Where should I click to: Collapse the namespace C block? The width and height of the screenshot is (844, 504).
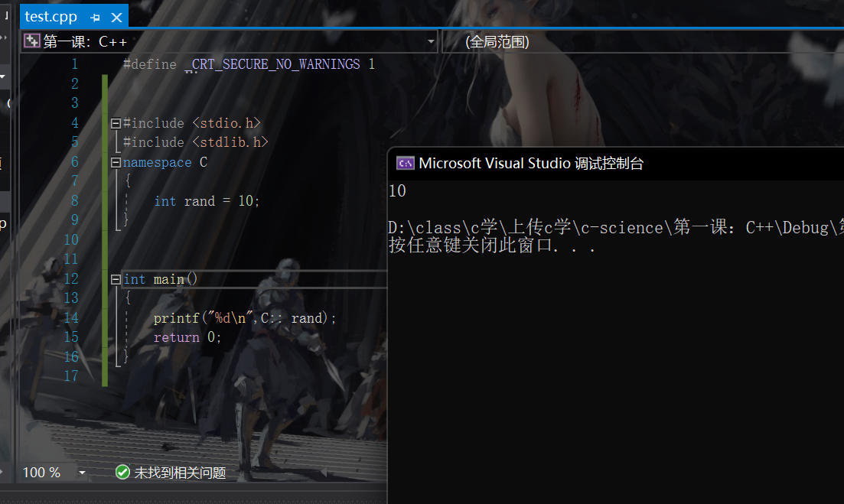pos(116,162)
